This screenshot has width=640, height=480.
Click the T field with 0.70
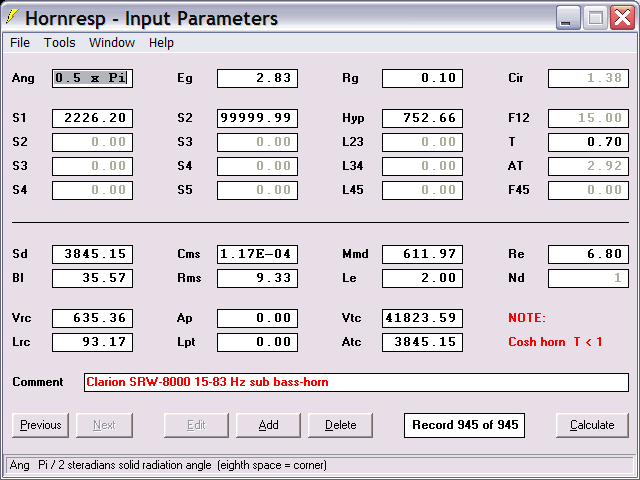pyautogui.click(x=588, y=142)
